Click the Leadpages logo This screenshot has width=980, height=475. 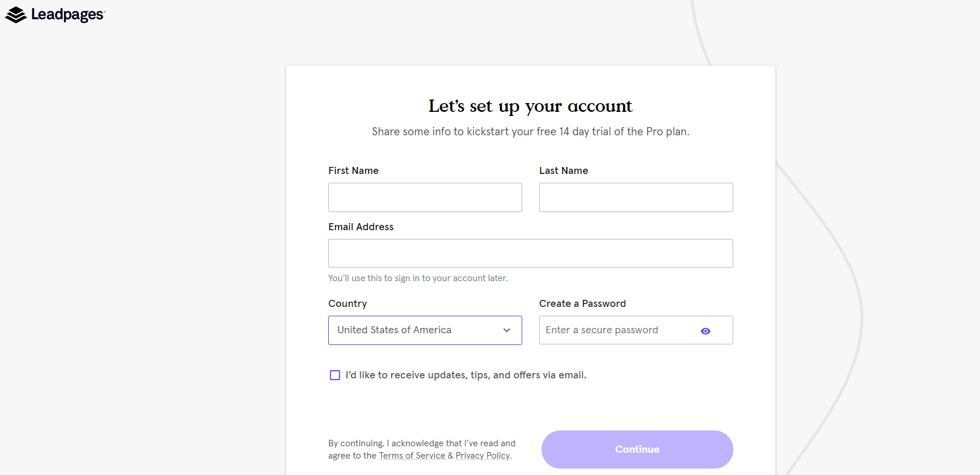55,15
